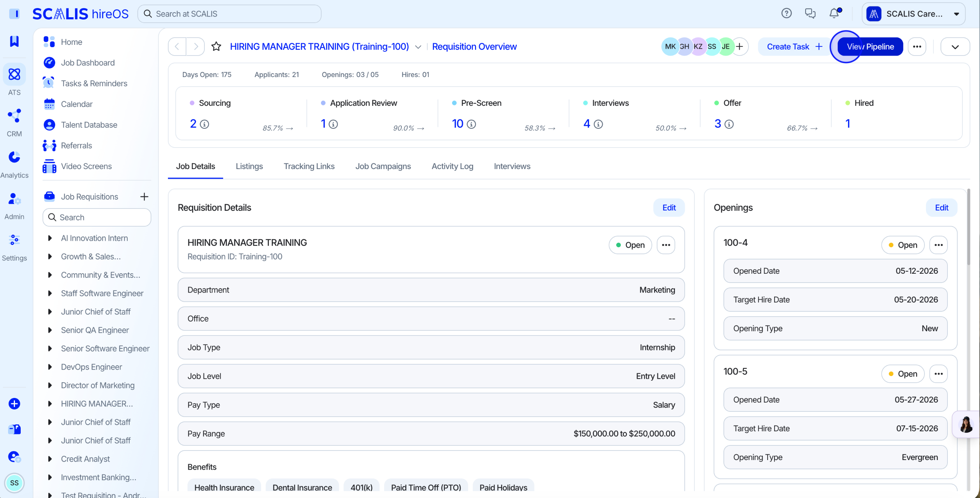Image resolution: width=980 pixels, height=498 pixels.
Task: Toggle the Open status on opening 100-4
Action: click(x=903, y=245)
